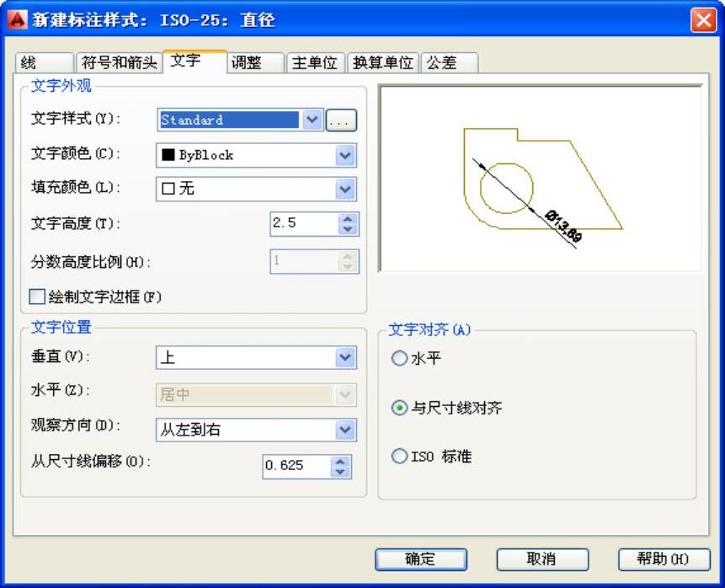Screen dimensions: 725x588
Task: Close the 新建标注样式 dialog
Action: click(703, 20)
